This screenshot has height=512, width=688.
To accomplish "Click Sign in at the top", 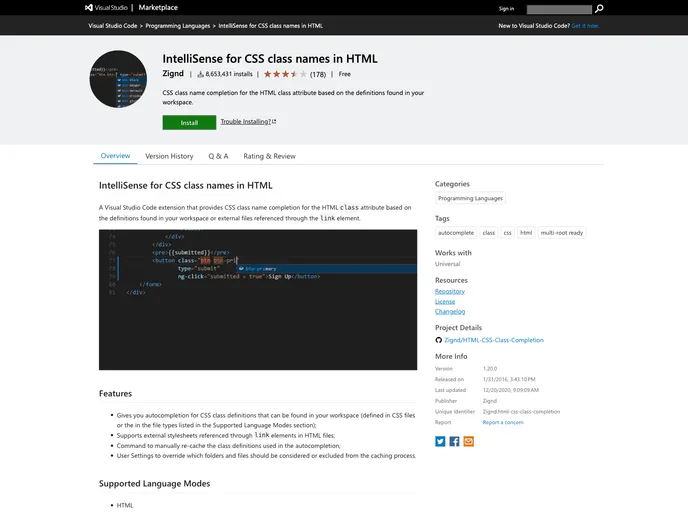I will pyautogui.click(x=506, y=9).
